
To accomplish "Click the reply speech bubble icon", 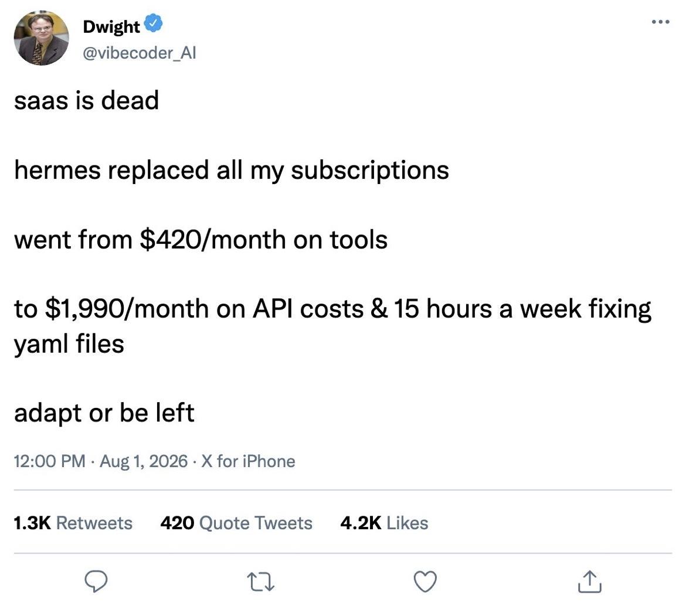I will (x=96, y=581).
